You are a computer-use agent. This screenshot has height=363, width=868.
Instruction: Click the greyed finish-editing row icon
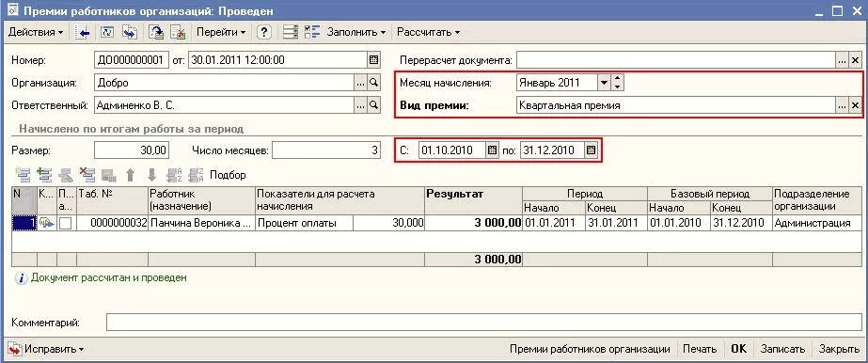pos(108,176)
